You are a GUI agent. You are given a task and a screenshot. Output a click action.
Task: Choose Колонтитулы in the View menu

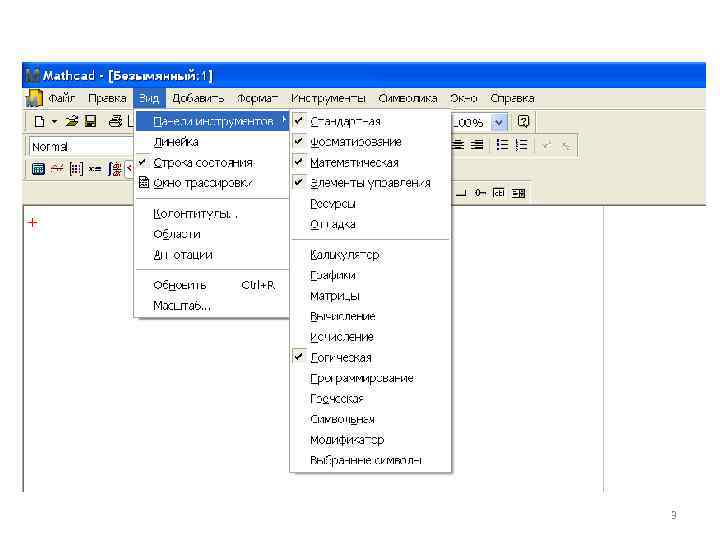point(212,214)
